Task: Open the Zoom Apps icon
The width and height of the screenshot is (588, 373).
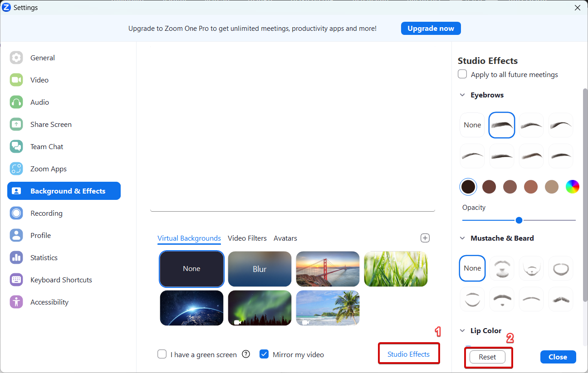Action: [16, 169]
